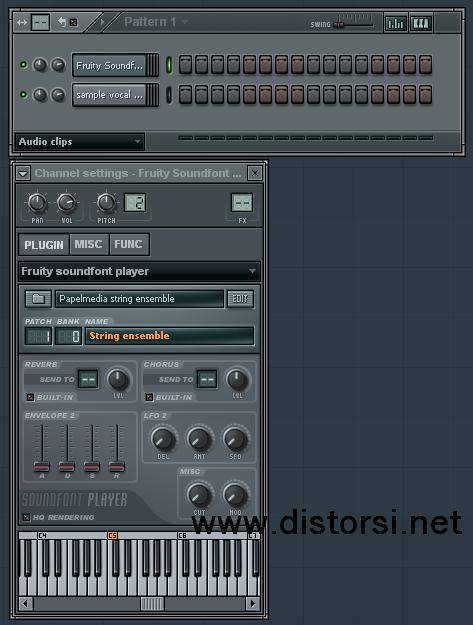Open the Pattern 1 dropdown

coord(156,22)
